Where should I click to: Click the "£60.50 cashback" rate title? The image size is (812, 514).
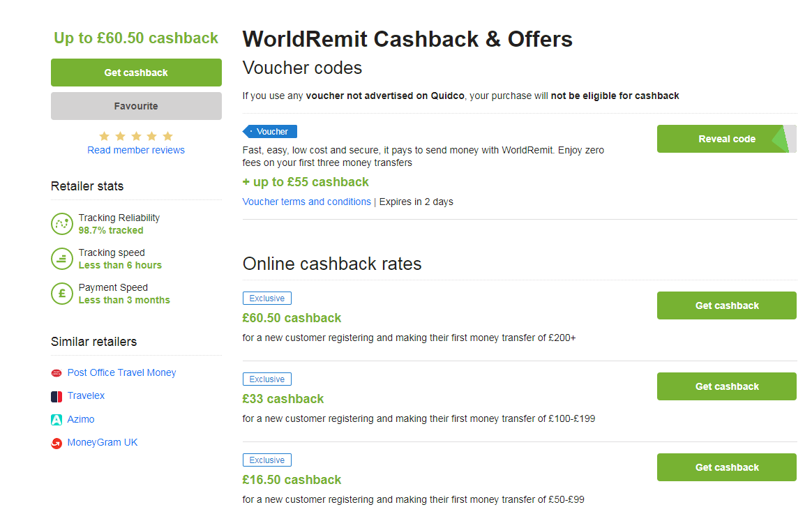pos(292,318)
